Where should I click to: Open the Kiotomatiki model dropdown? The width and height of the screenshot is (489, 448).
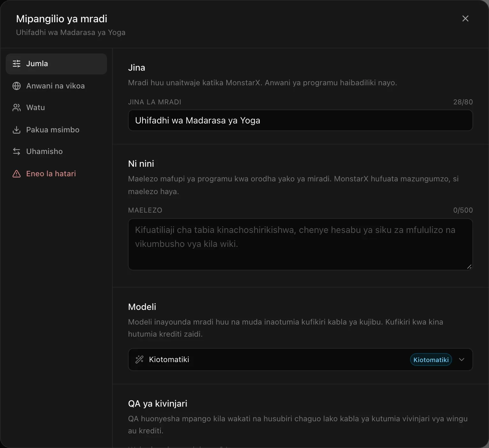[300, 360]
